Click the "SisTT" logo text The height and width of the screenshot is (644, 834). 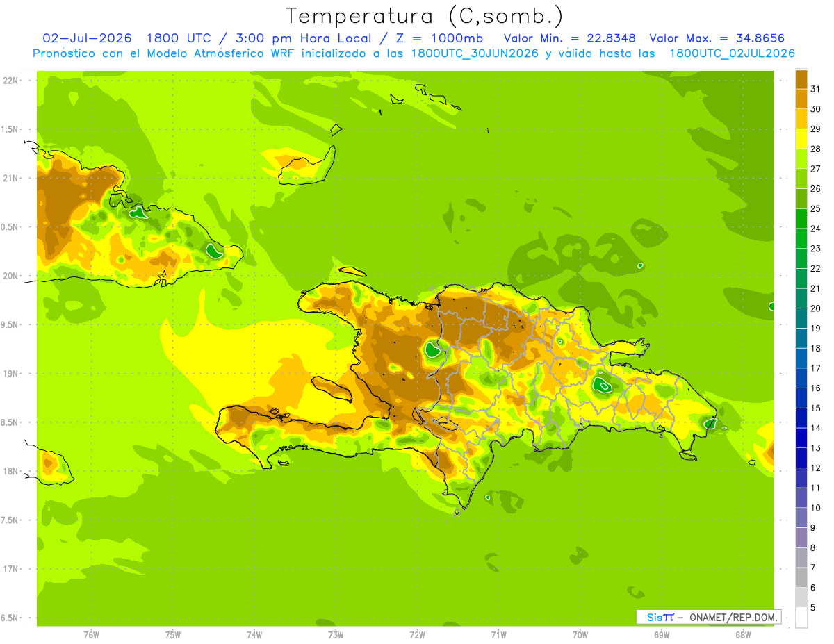[660, 617]
